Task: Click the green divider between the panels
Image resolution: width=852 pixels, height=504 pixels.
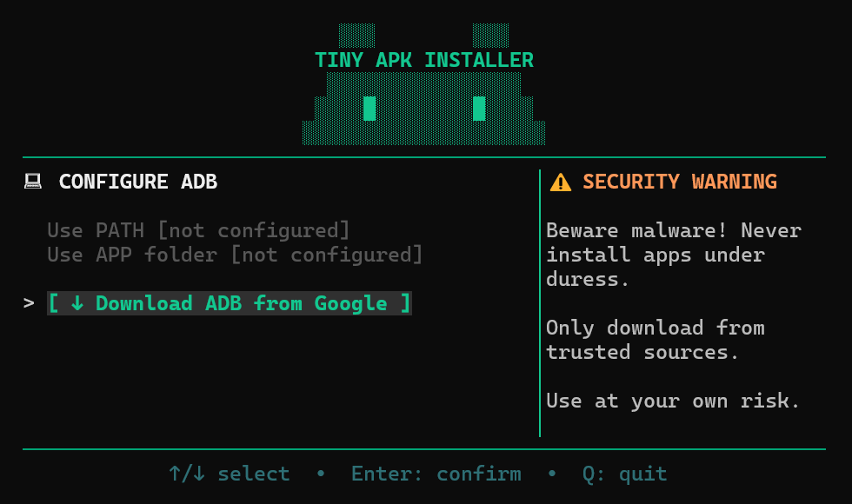Action: 539,300
